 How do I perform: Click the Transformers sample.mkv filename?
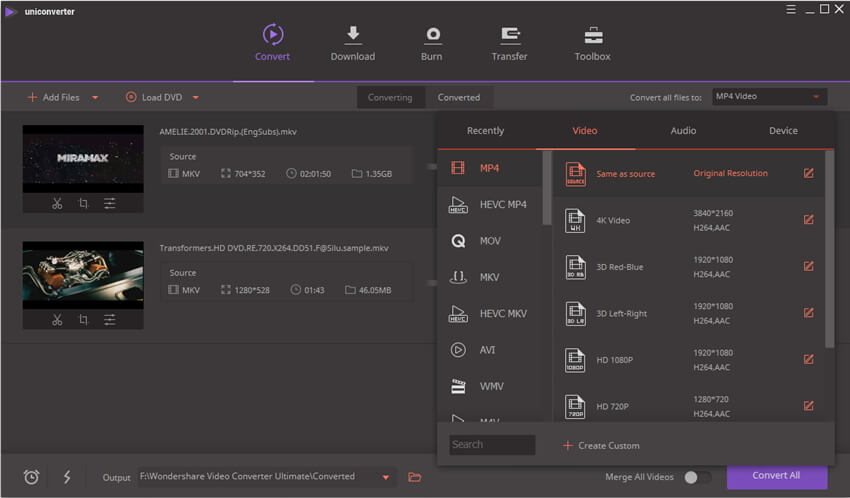point(274,248)
